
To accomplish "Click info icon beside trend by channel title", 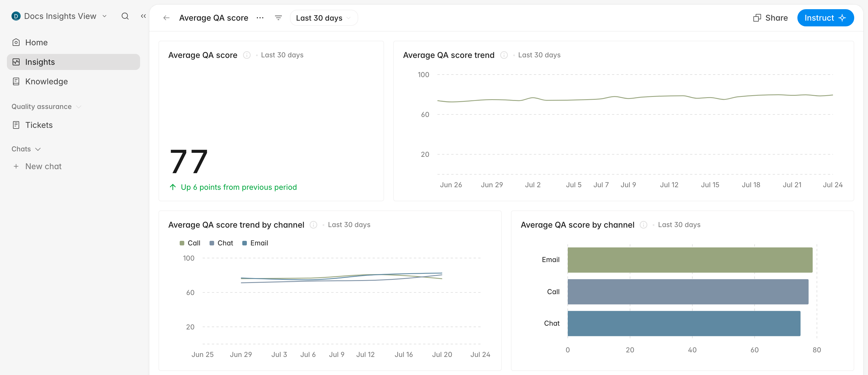I will point(313,224).
